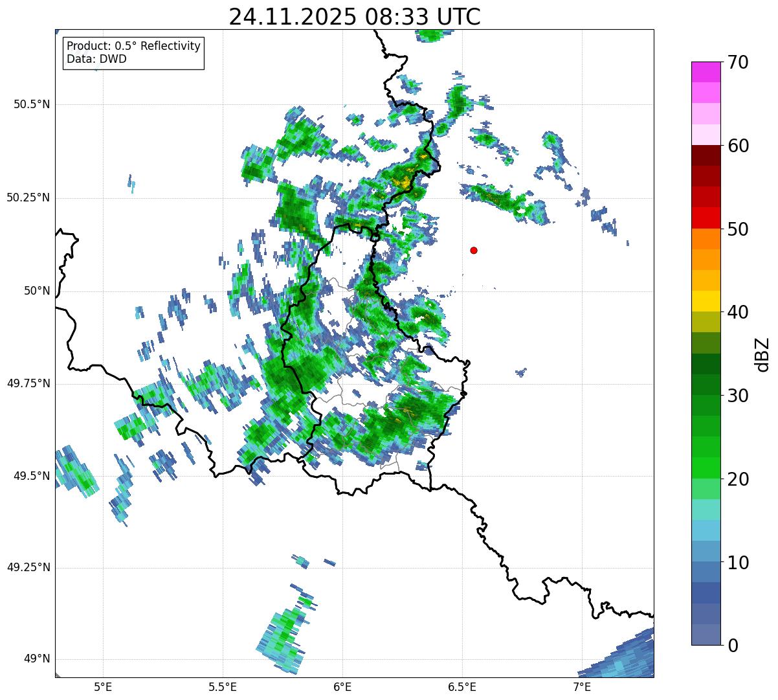Image resolution: width=778 pixels, height=700 pixels.
Task: Click the red station marker dot
Action: [x=474, y=251]
